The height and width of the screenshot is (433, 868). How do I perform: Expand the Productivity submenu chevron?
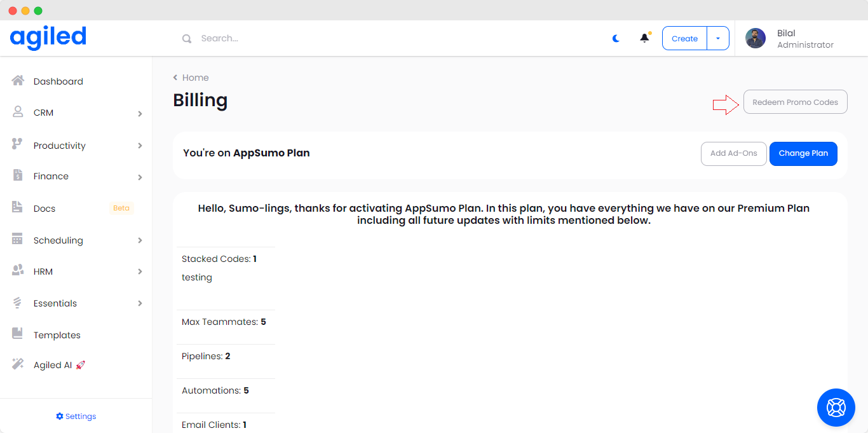(x=140, y=146)
